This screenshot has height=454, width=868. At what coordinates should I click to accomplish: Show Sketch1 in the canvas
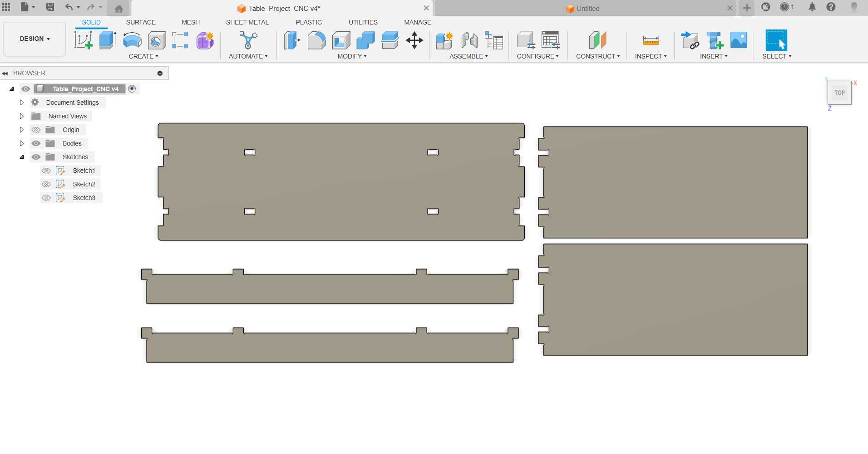46,171
